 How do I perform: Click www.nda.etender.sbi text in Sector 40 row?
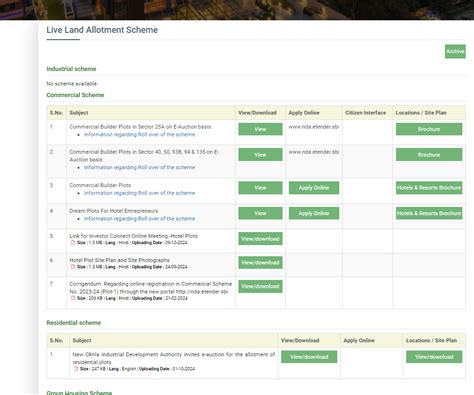coord(314,152)
